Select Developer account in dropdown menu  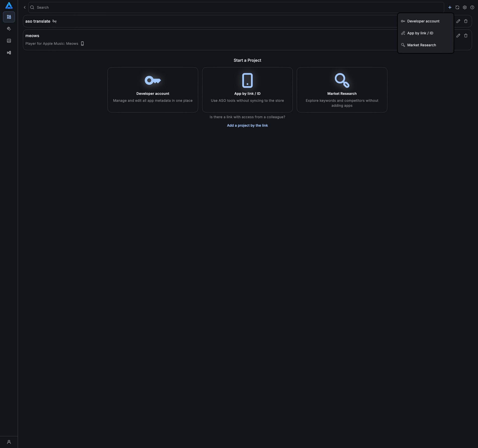tap(423, 21)
